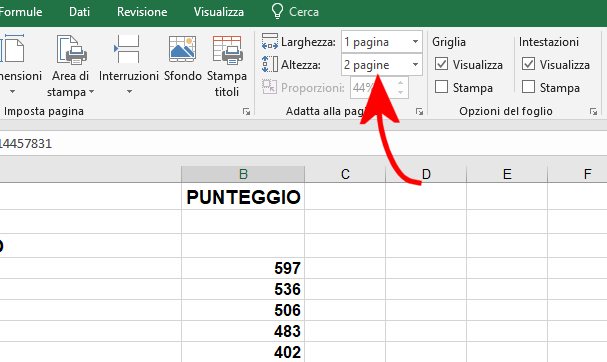
Task: Open Opzioni del foglio dialog launcher
Action: pos(593,112)
